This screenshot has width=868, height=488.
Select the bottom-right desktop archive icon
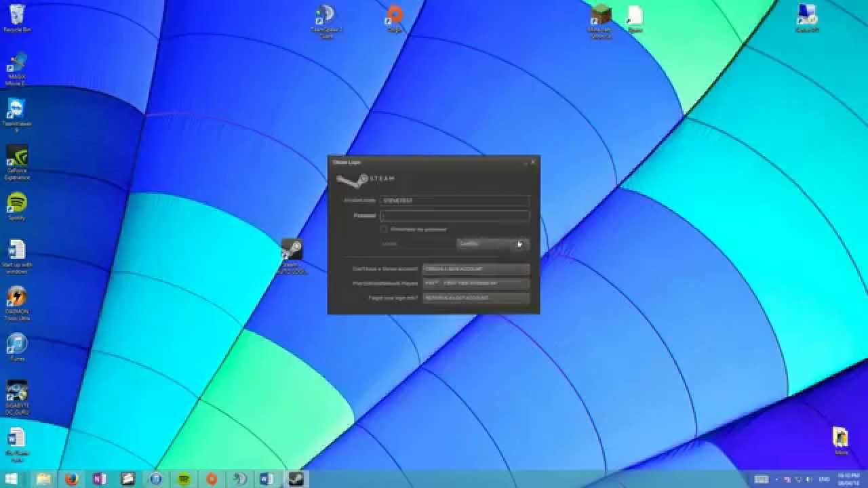point(841,441)
